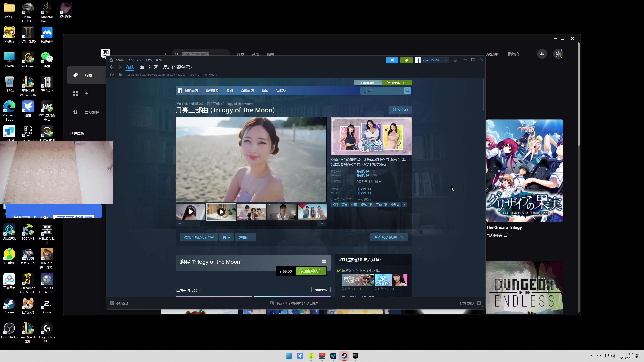Open 查看 menu in Steam
The image size is (644, 362).
pos(130,60)
